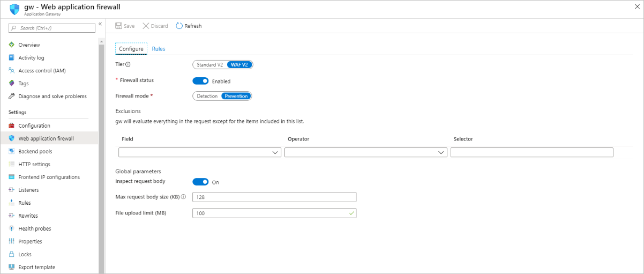Viewport: 644px width, 274px height.
Task: Turn off Inspect request body toggle
Action: click(200, 182)
